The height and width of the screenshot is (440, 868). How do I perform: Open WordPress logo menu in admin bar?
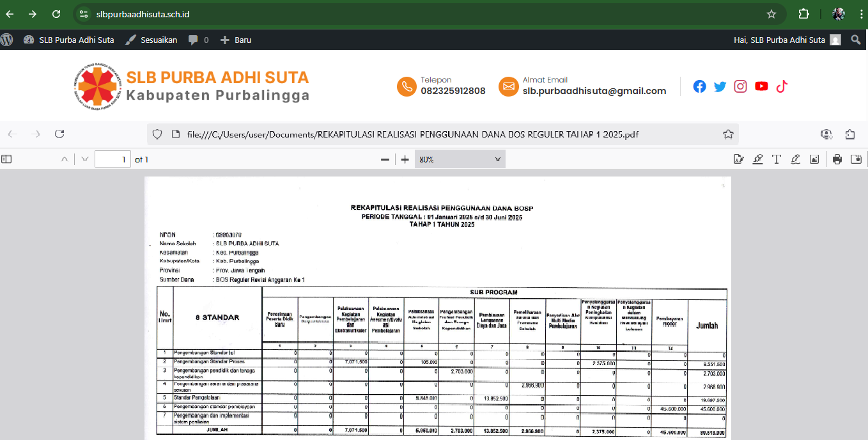coord(7,40)
